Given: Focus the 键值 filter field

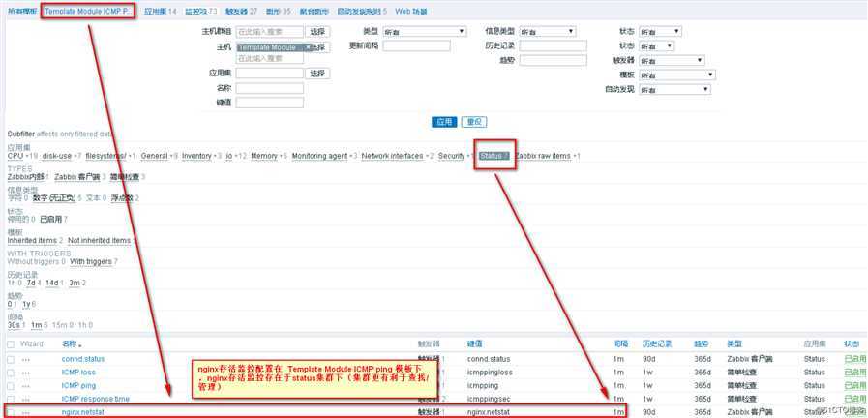Looking at the screenshot, I should 270,103.
